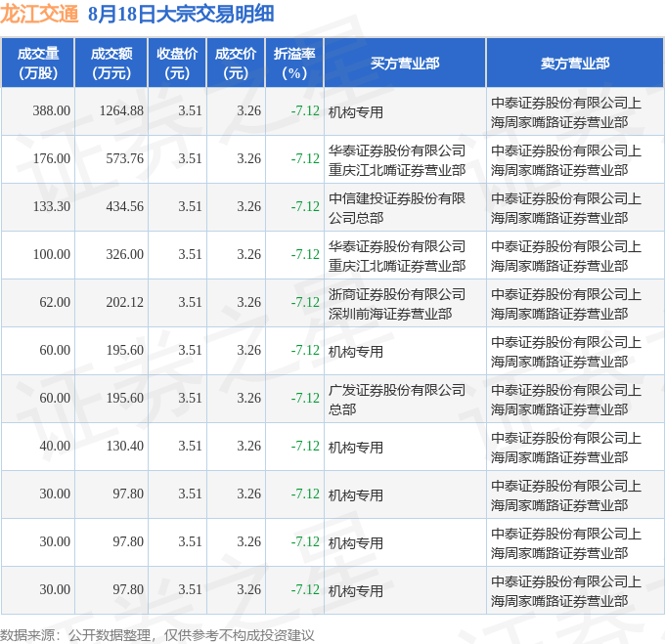
Task: Select the 折溢率(%) column header
Action: pyautogui.click(x=294, y=63)
